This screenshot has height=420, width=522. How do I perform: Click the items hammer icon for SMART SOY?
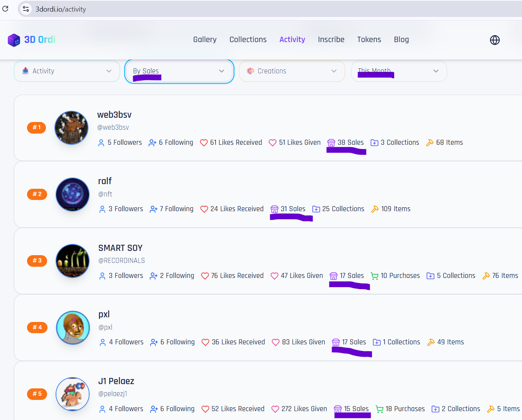point(486,276)
